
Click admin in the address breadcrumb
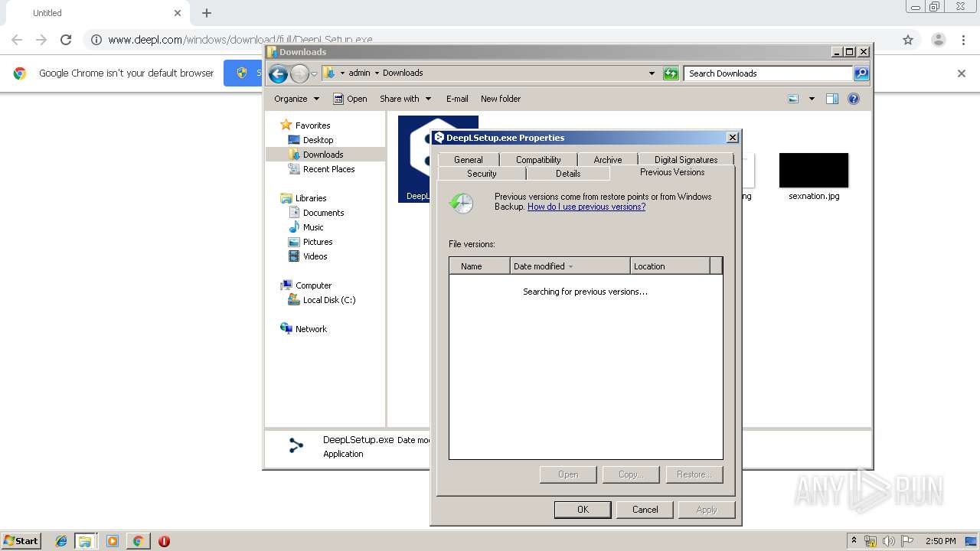359,73
